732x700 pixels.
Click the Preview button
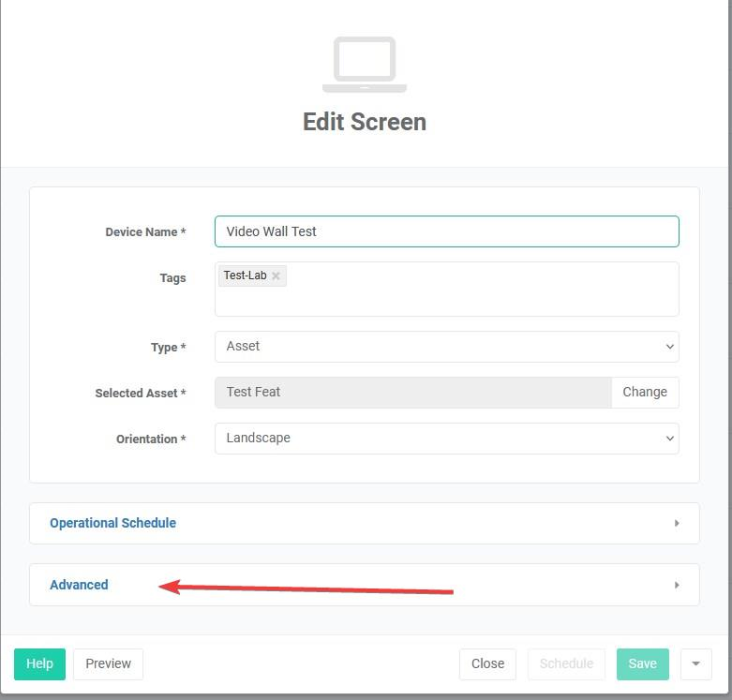(x=109, y=663)
